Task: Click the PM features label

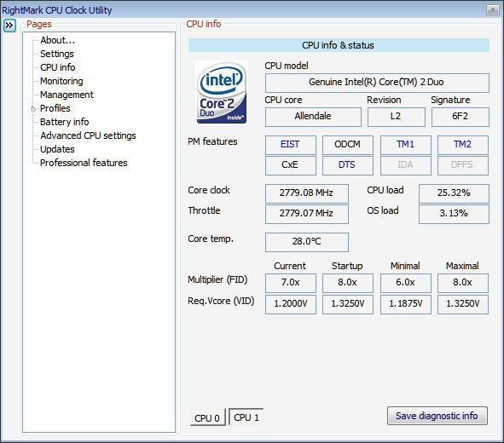Action: pos(212,141)
